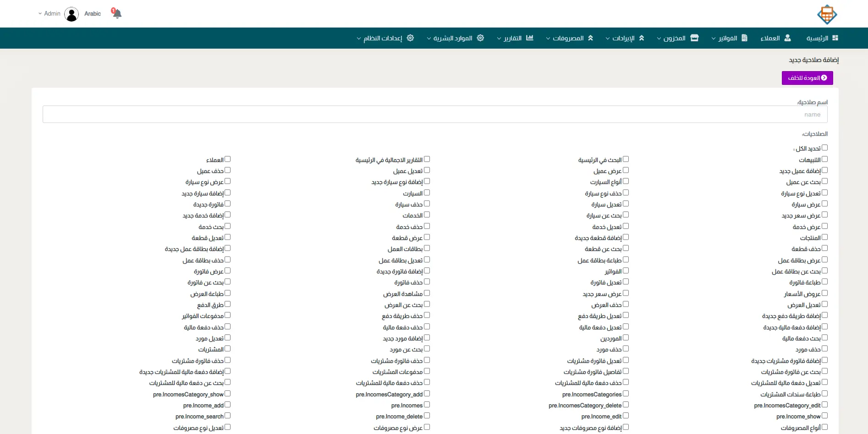Enable the 'التنبيهات' permission checkbox
Image resolution: width=868 pixels, height=434 pixels.
point(824,159)
